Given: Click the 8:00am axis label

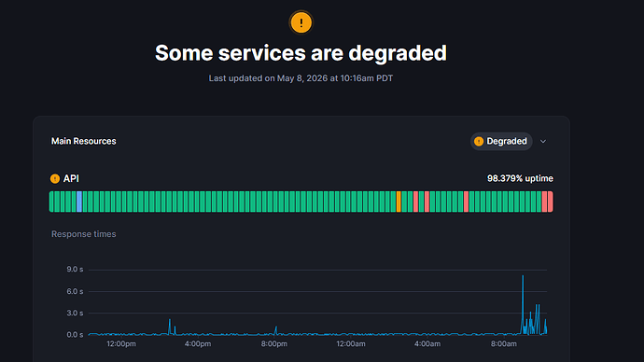Looking at the screenshot, I should coord(504,344).
